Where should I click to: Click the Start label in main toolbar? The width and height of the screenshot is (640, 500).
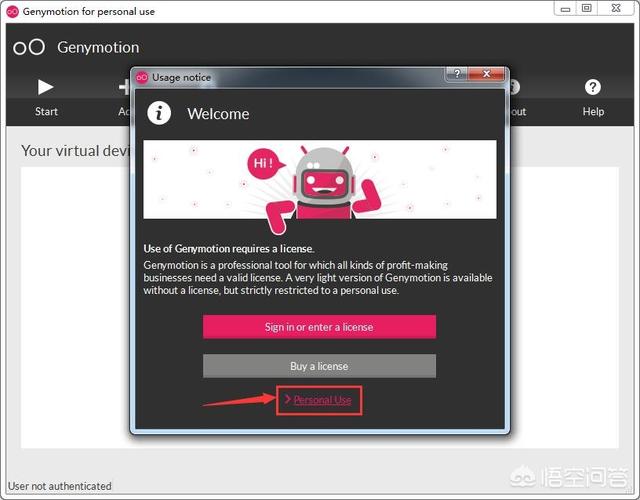[x=46, y=111]
